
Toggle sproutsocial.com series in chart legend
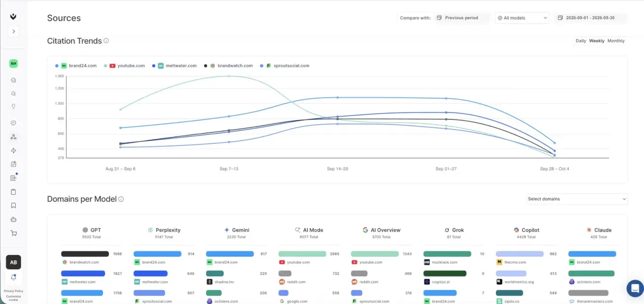[284, 65]
